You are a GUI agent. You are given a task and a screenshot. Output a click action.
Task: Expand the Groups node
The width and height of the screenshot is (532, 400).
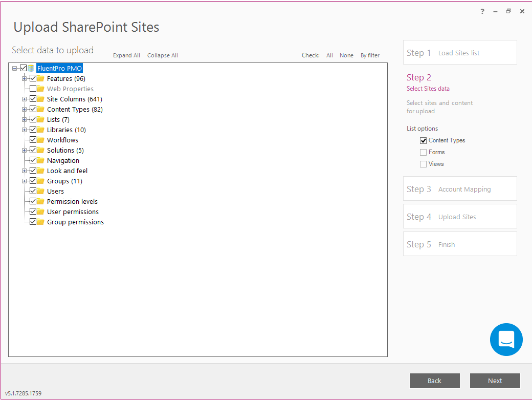point(25,181)
